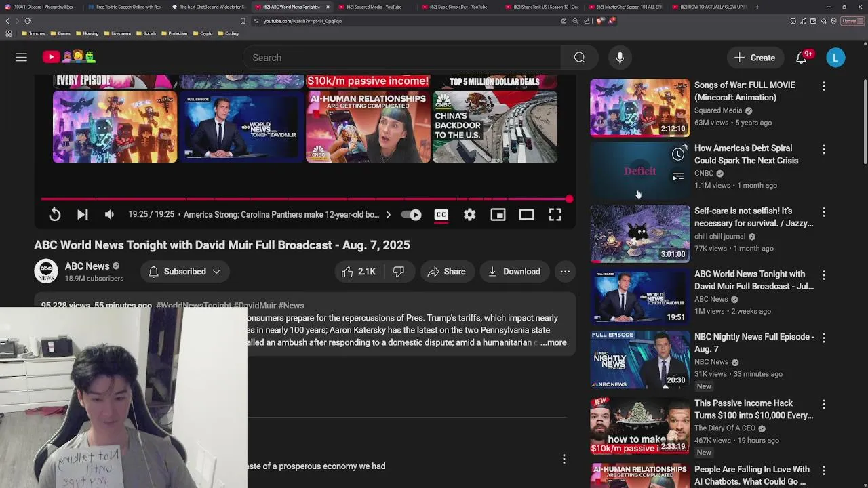Open options for Passive Income Hack video

824,404
